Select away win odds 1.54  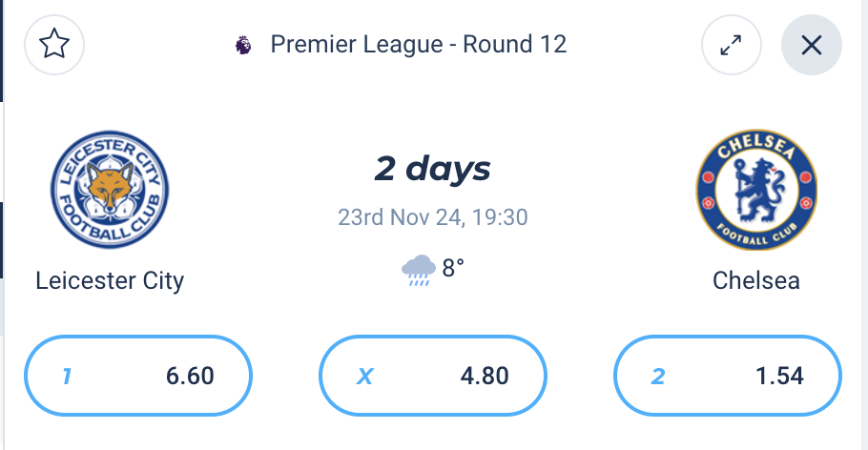(x=728, y=376)
